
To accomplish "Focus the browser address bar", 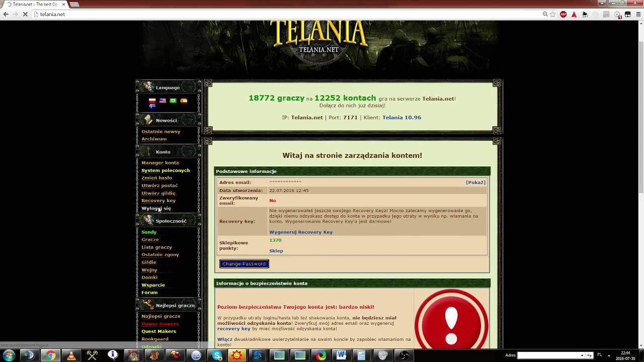I will click(x=287, y=14).
